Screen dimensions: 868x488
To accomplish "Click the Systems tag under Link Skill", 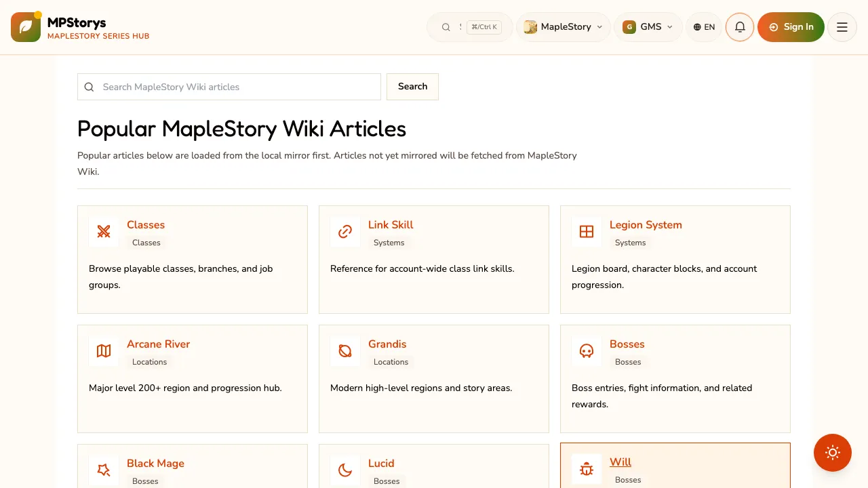I will point(389,243).
